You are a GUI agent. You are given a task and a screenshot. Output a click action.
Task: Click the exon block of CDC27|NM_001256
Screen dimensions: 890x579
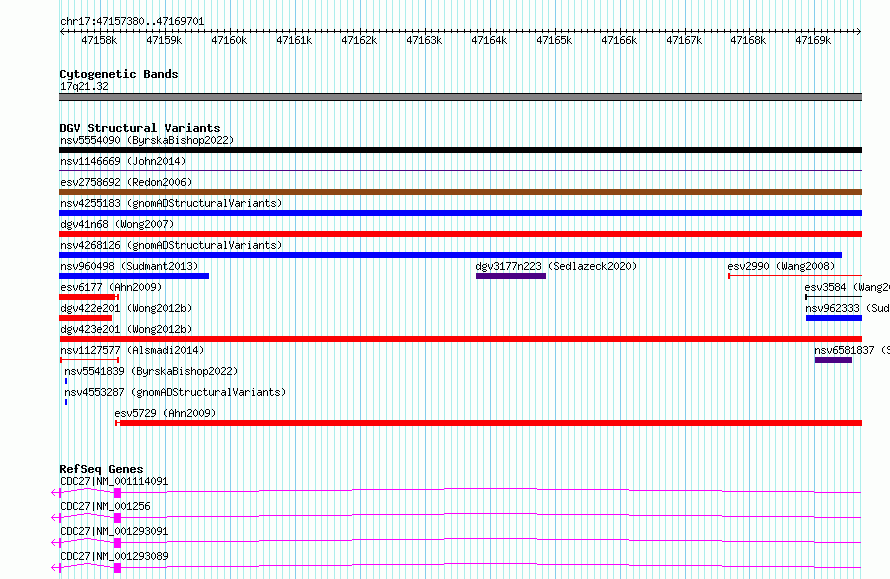(117, 518)
